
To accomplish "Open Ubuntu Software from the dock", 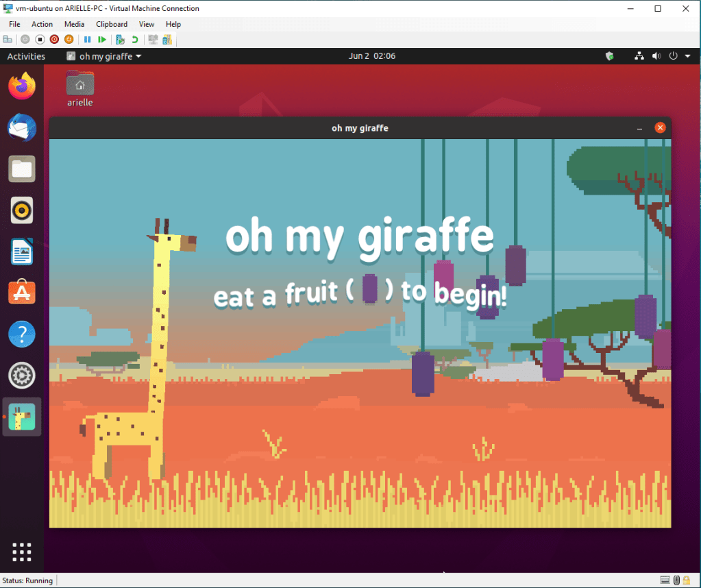I will [22, 293].
